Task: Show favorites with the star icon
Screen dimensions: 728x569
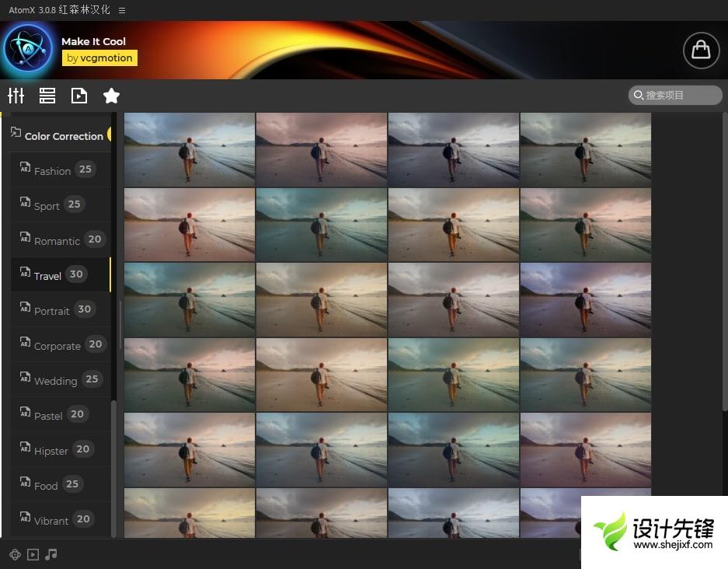Action: (x=111, y=96)
